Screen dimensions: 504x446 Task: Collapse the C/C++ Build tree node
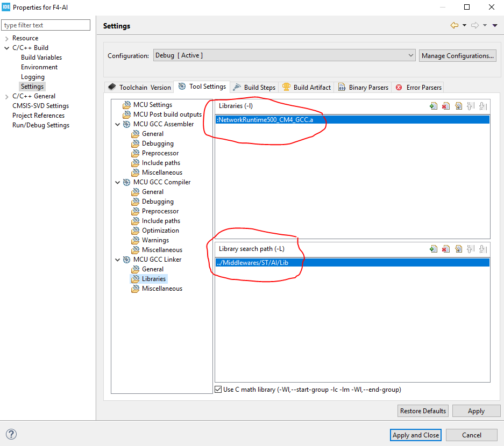pyautogui.click(x=7, y=48)
